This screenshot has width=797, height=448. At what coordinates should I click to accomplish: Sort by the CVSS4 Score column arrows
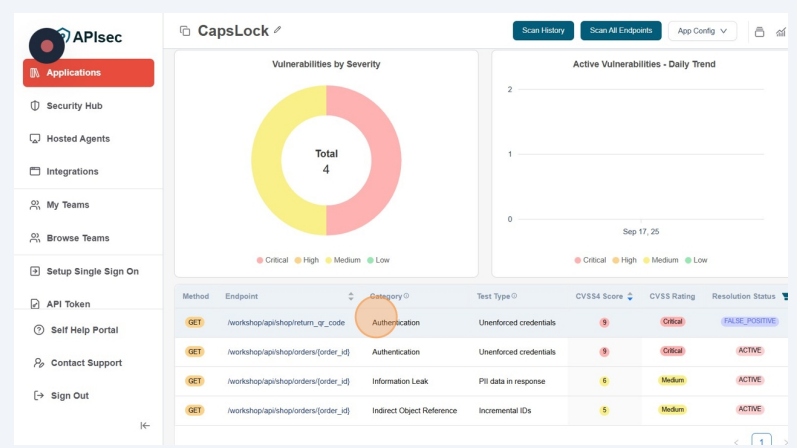(630, 296)
